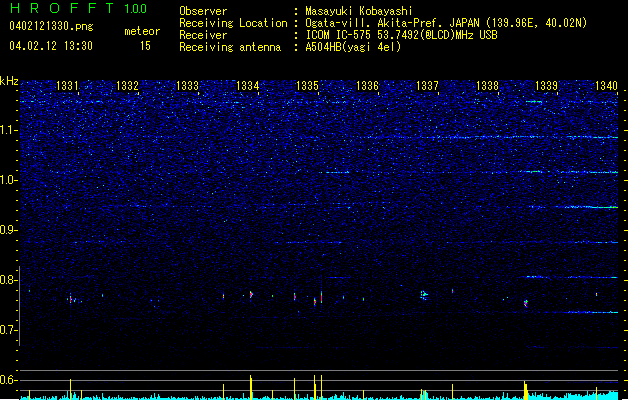The image size is (629, 400).
Task: Select the ICOM IC-575 53.7492 MHz receiver text
Action: [x=402, y=35]
